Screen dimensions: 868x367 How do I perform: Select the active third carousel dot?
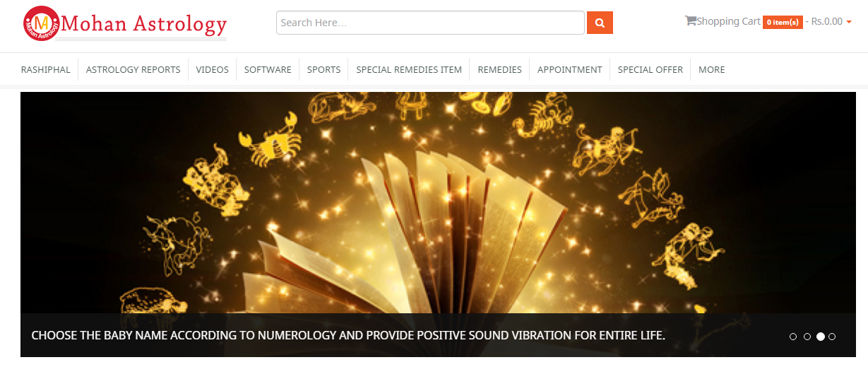coord(820,337)
